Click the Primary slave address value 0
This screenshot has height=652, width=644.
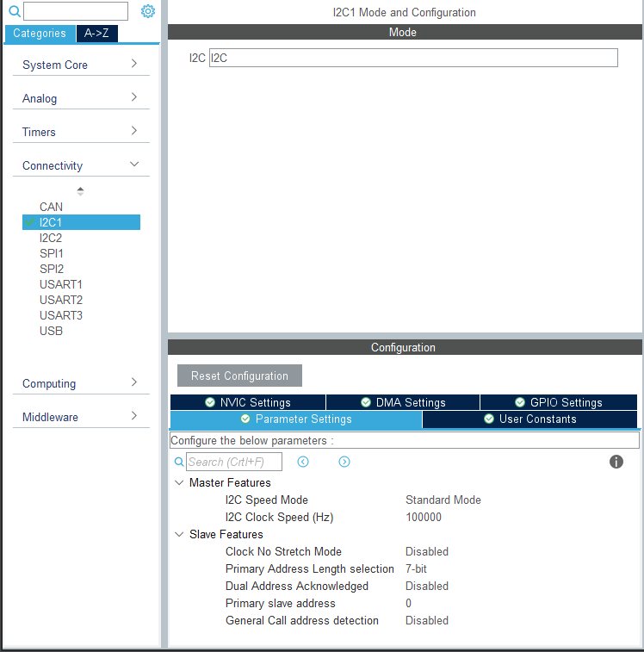(408, 603)
